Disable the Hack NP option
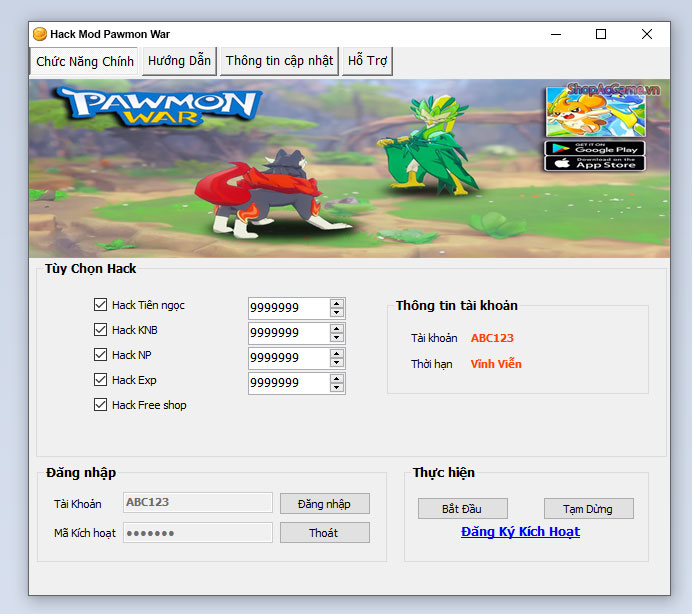The height and width of the screenshot is (616, 693). coord(100,354)
